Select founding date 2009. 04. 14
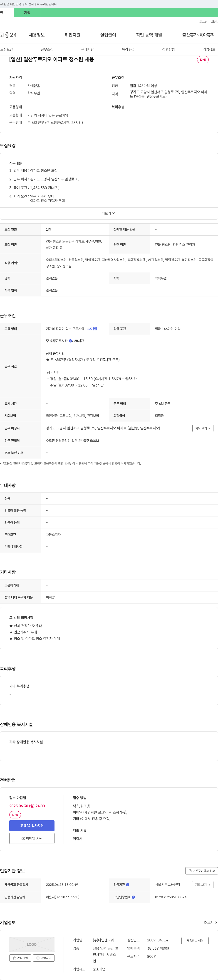 [x=158, y=940]
